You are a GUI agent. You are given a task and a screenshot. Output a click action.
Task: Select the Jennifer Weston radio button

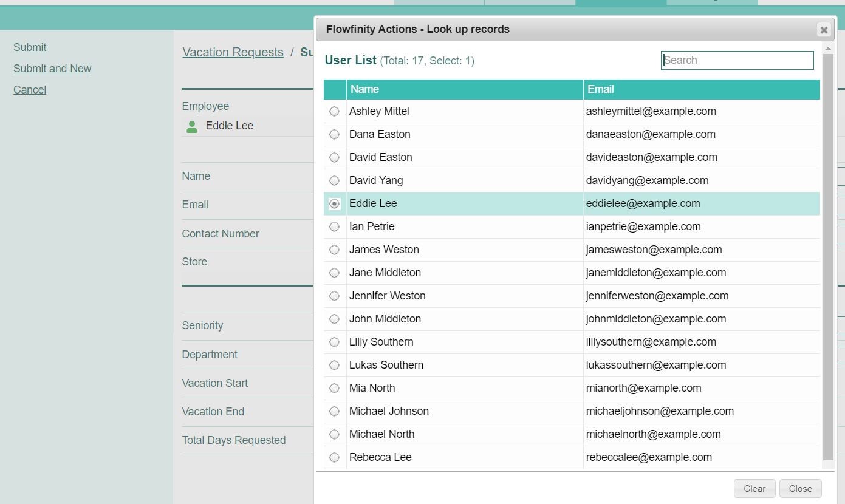(x=334, y=296)
